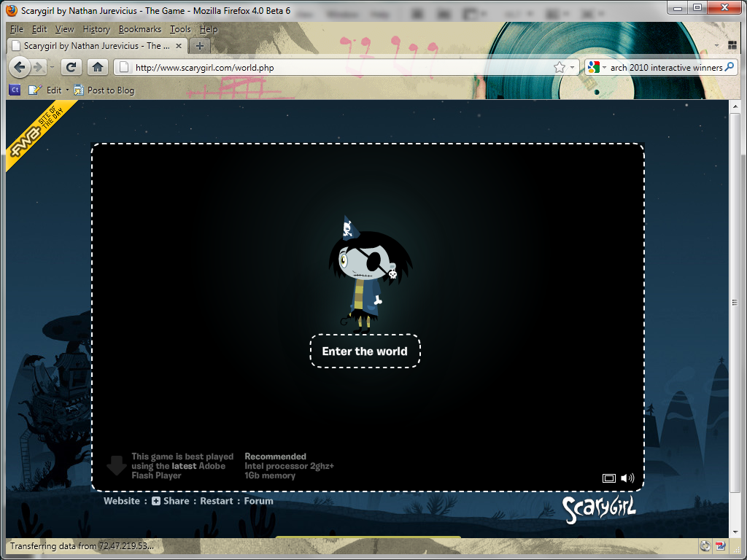The width and height of the screenshot is (747, 560).
Task: Expand the back/forward history dropdown
Action: click(x=52, y=67)
